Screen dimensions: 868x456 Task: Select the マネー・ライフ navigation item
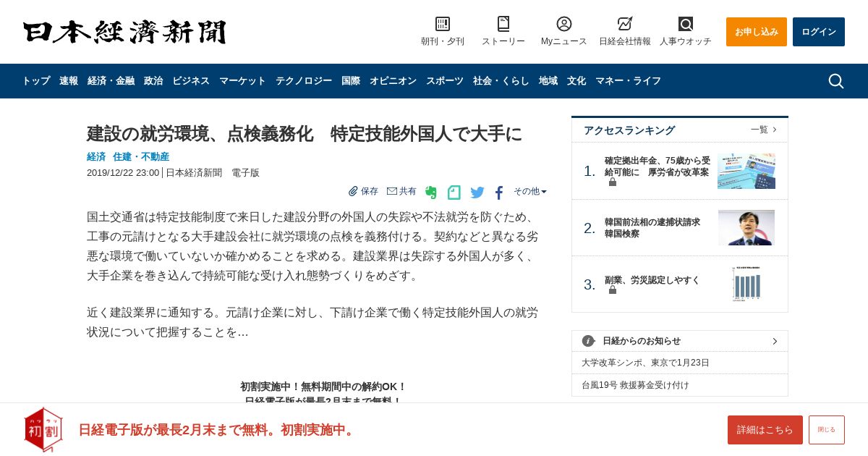click(x=628, y=81)
